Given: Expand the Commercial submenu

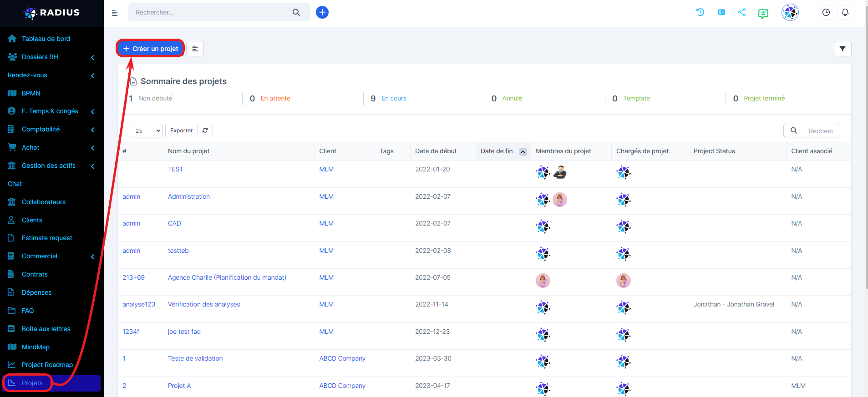Looking at the screenshot, I should 93,256.
